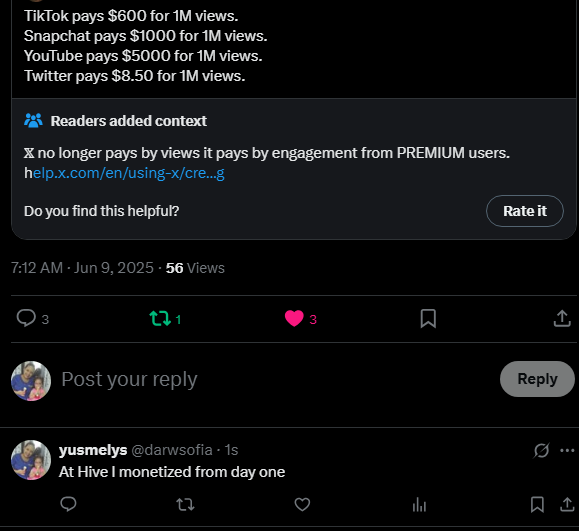
Task: Share the yusmelys comment
Action: [x=567, y=504]
